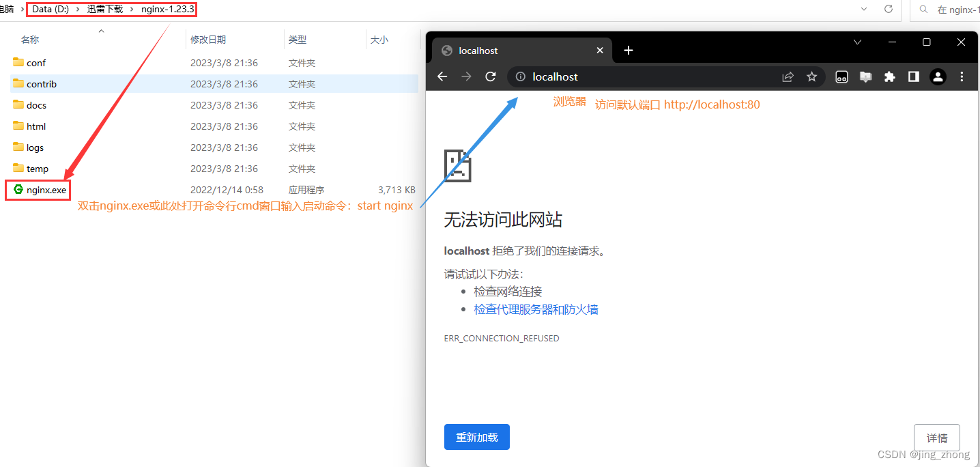Click the ERR_CONNECTION_REFUSED error code
Screen dimensions: 980x467
(x=502, y=339)
